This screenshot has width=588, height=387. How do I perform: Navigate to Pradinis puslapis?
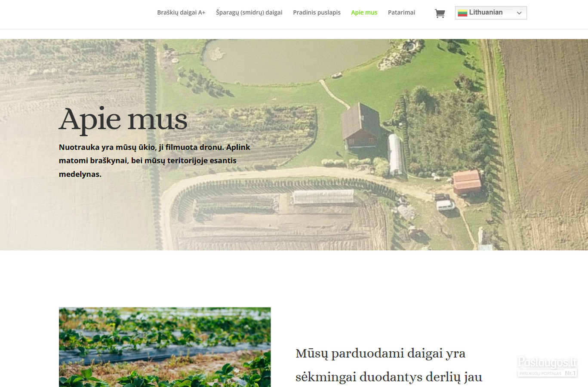[317, 12]
